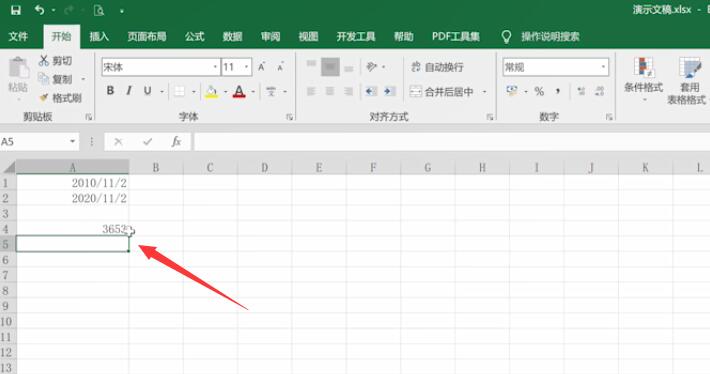Expand the underline style dropdown arrow
This screenshot has width=710, height=374.
pyautogui.click(x=162, y=91)
